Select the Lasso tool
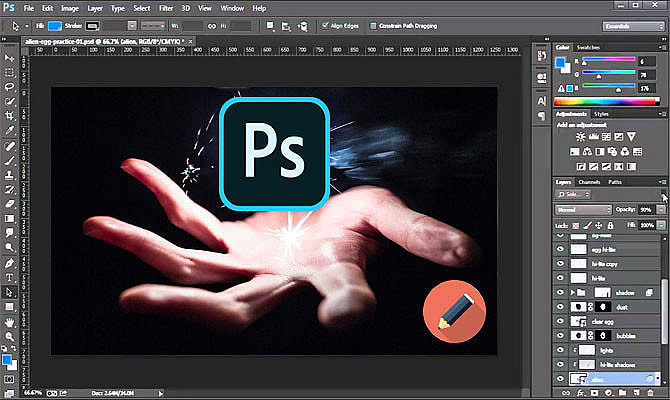670x400 pixels. [9, 87]
